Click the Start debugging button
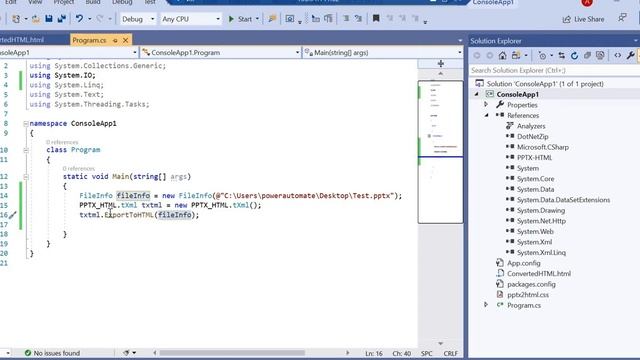This screenshot has width=640, height=360. [240, 19]
